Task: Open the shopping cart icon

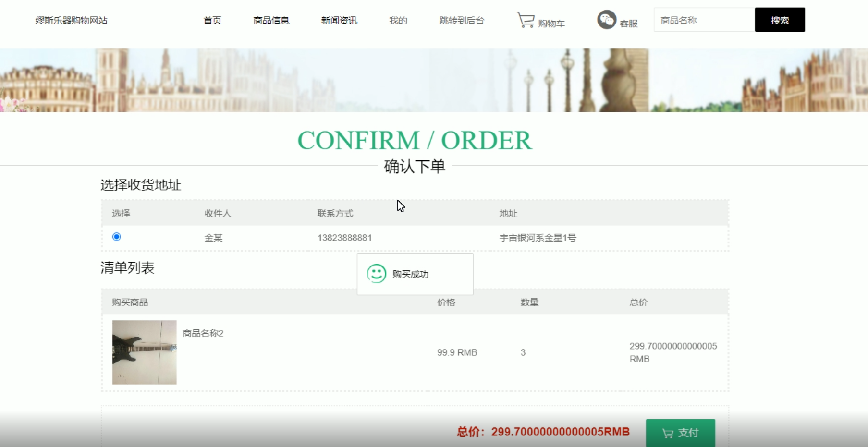Action: pyautogui.click(x=526, y=20)
